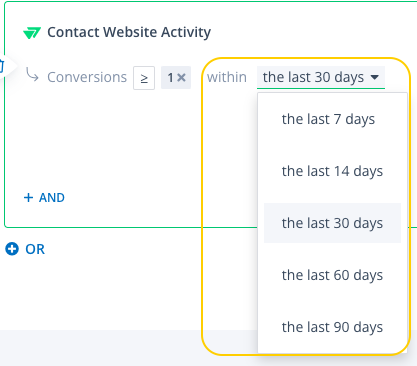Remove the value 1 using its x icon
This screenshot has width=417, height=366.
(x=181, y=78)
